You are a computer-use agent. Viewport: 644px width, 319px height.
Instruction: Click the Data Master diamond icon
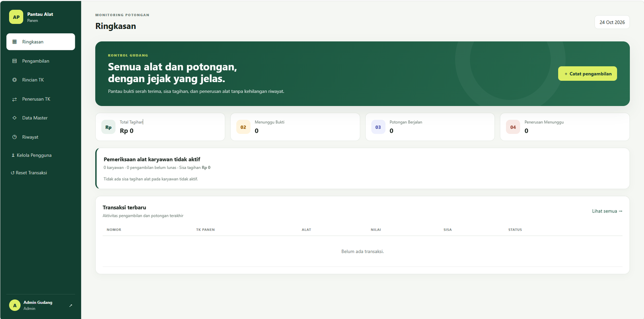tap(14, 118)
